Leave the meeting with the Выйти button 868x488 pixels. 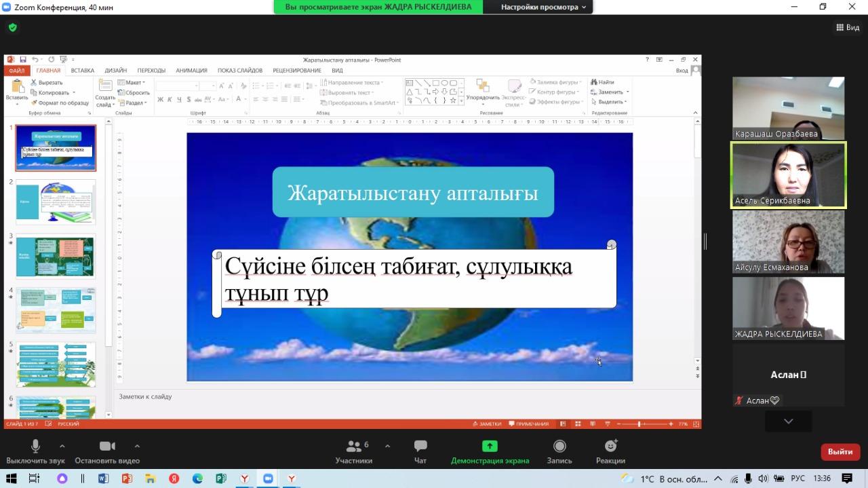840,452
